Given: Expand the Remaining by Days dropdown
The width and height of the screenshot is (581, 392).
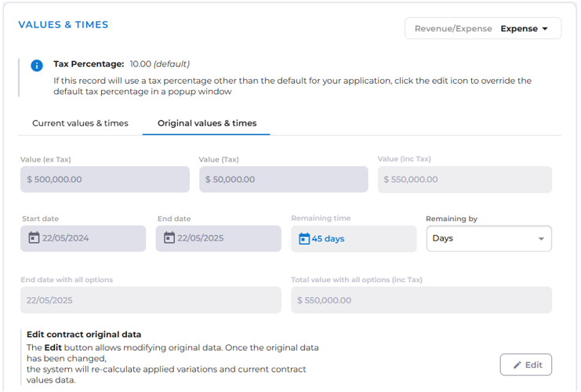Looking at the screenshot, I should [488, 238].
